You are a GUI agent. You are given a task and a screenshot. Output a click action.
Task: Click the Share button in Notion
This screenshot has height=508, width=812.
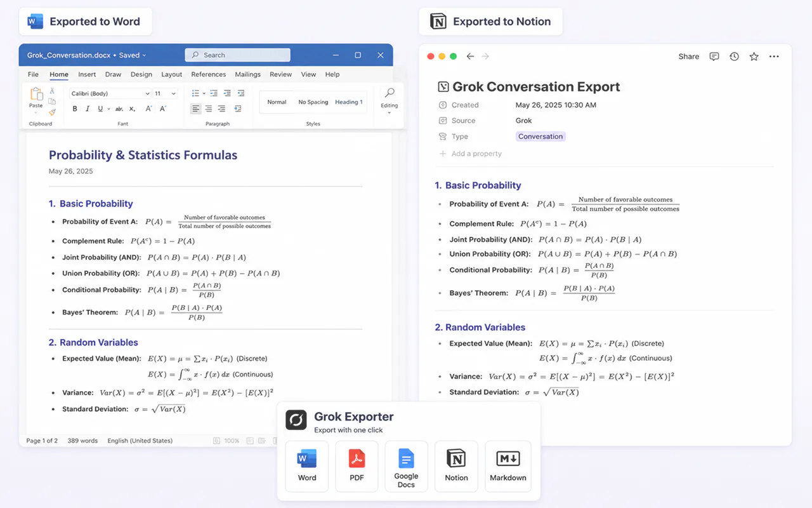click(688, 57)
